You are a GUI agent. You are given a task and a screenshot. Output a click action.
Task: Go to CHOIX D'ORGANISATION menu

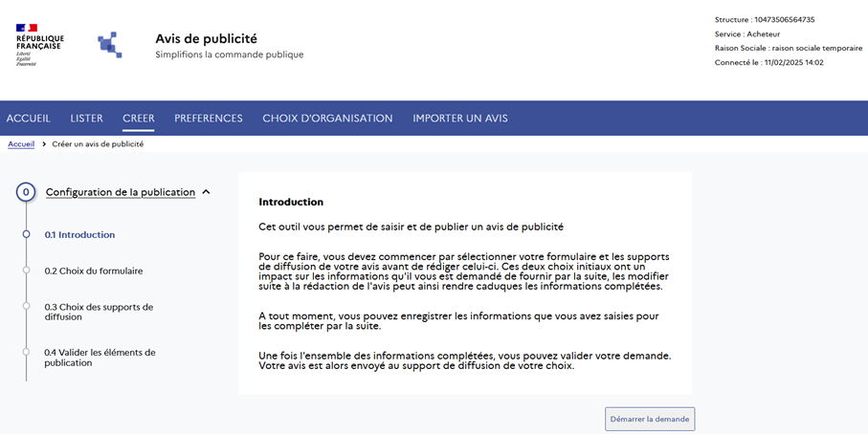pyautogui.click(x=327, y=119)
